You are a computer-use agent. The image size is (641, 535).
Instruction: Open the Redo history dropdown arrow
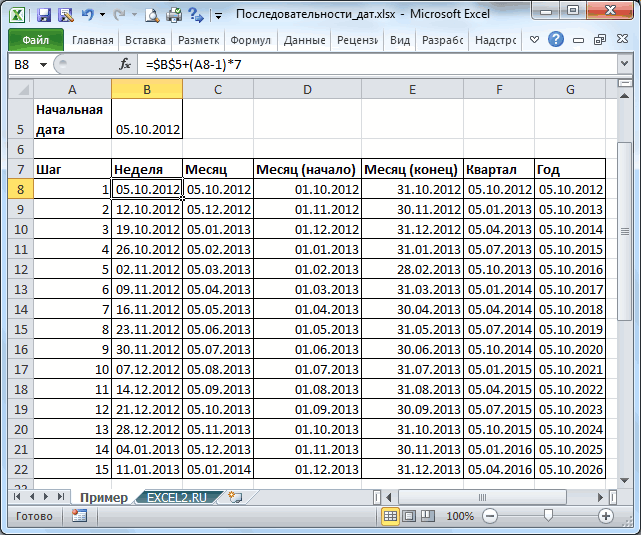click(x=134, y=15)
